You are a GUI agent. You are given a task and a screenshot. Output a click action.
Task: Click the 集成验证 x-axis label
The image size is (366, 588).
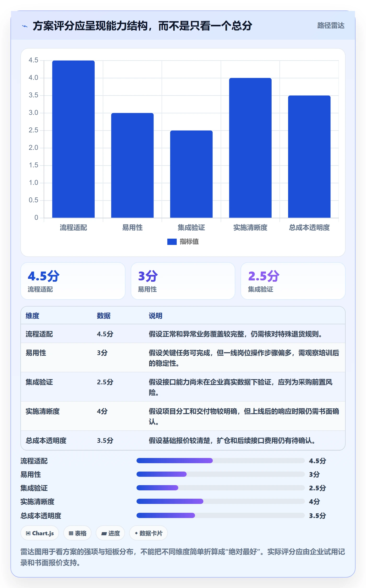191,228
